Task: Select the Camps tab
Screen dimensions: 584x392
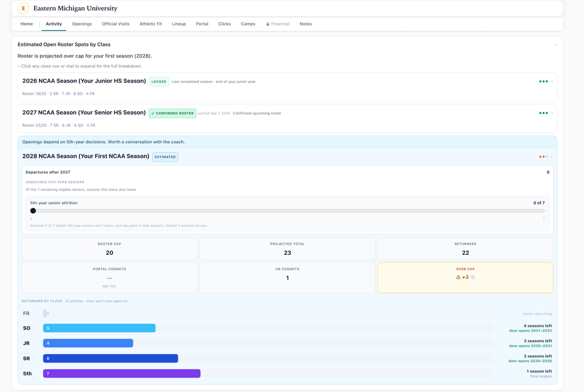Action: [248, 24]
